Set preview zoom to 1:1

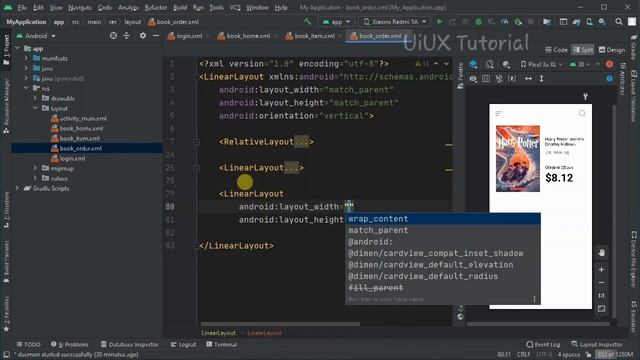point(601,296)
